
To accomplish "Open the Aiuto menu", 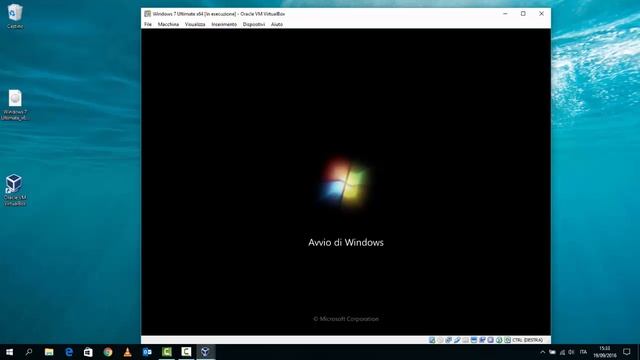I will (277, 24).
